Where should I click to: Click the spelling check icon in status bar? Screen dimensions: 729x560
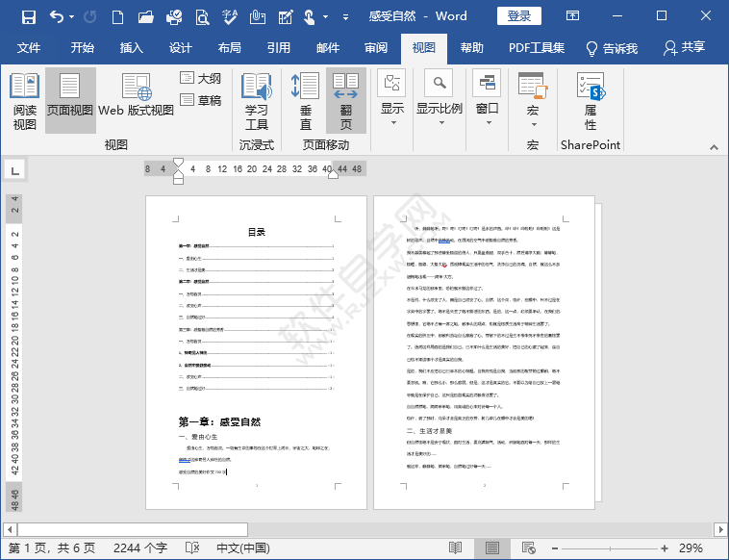(189, 547)
